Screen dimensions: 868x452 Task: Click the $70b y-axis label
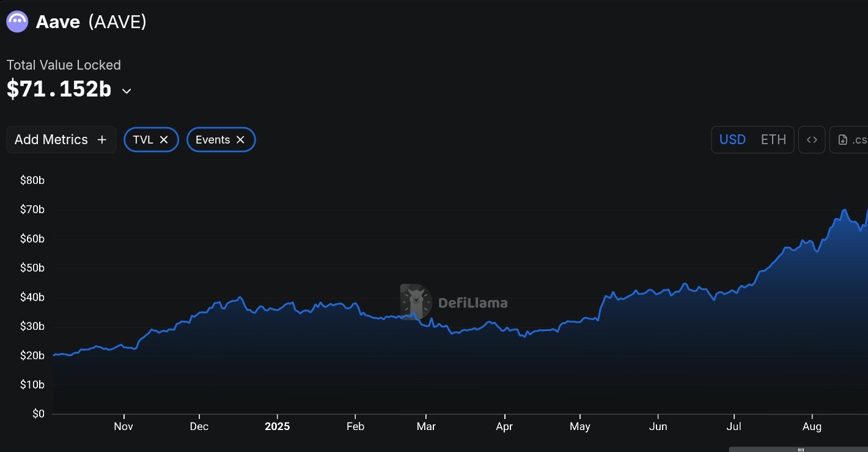tap(32, 210)
